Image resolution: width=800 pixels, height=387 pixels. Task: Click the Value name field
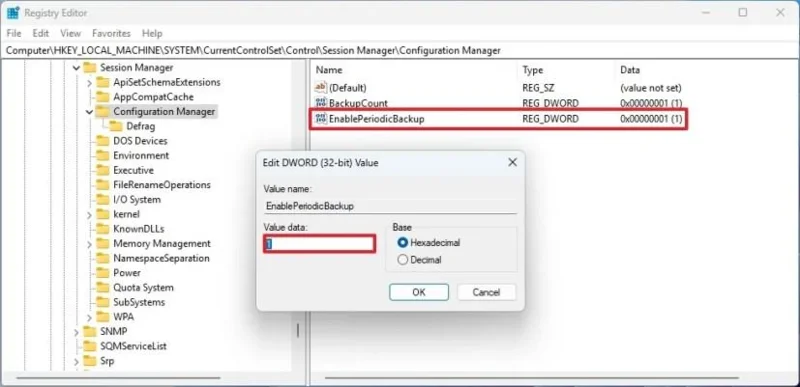pos(390,206)
